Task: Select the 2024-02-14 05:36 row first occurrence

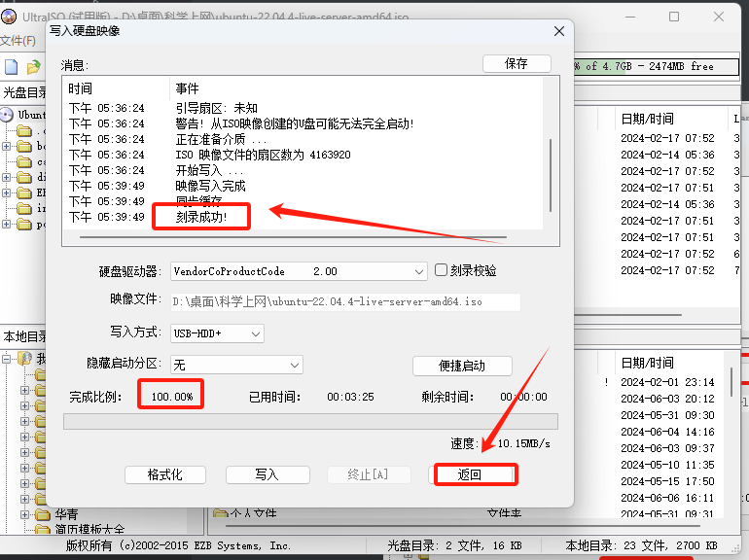Action: pyautogui.click(x=667, y=155)
